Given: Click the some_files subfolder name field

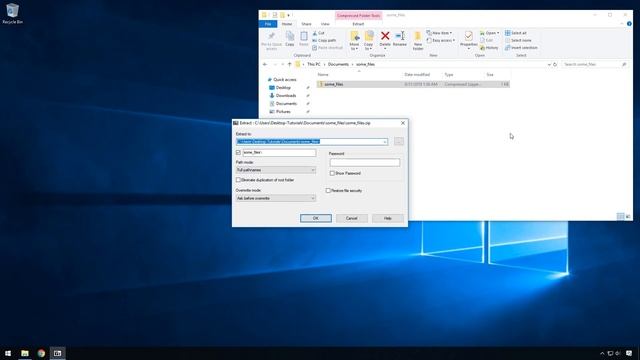Looking at the screenshot, I should tap(279, 153).
